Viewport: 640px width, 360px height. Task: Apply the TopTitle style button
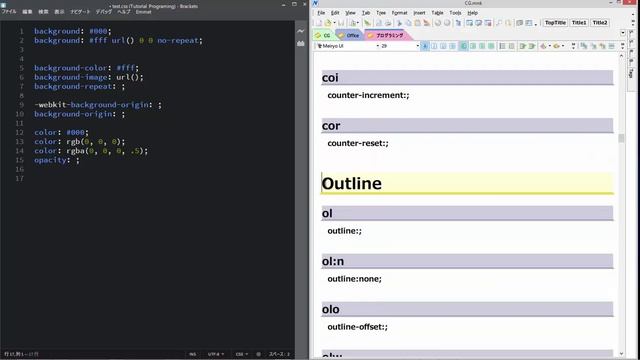point(555,23)
